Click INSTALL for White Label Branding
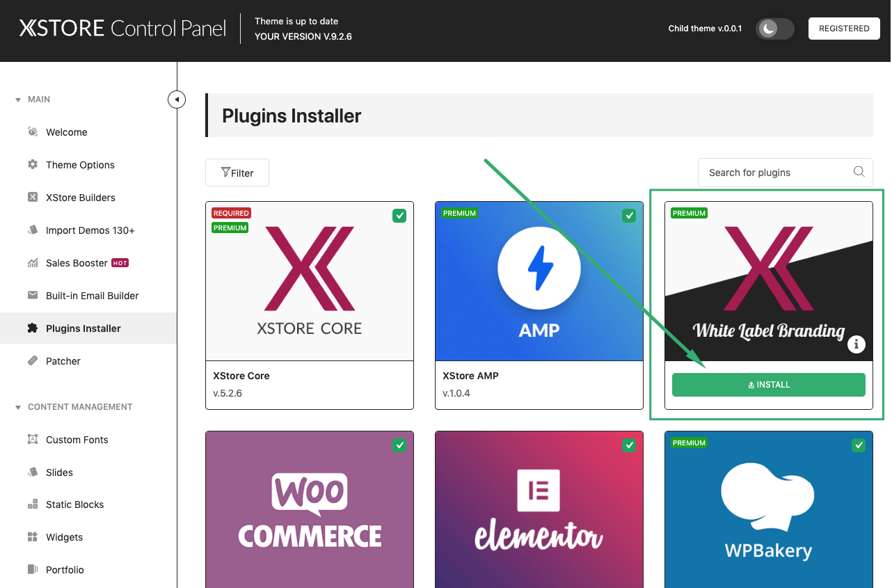The width and height of the screenshot is (892, 588). pyautogui.click(x=769, y=385)
